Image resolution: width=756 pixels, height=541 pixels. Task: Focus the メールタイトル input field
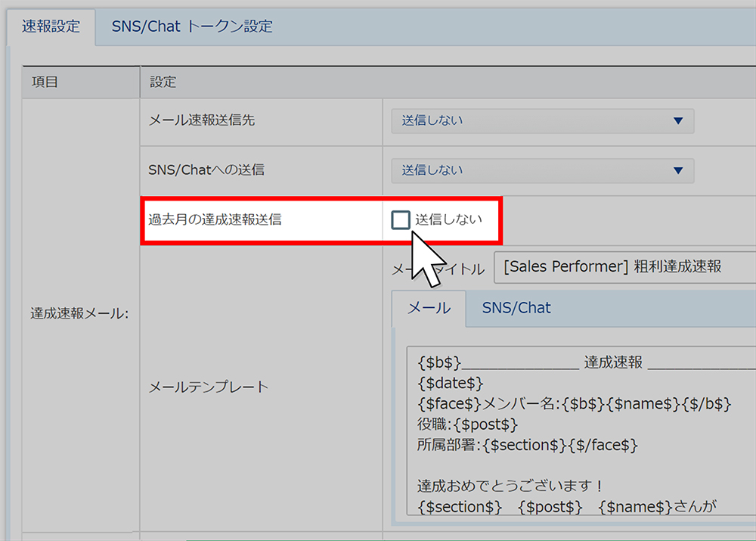(624, 267)
